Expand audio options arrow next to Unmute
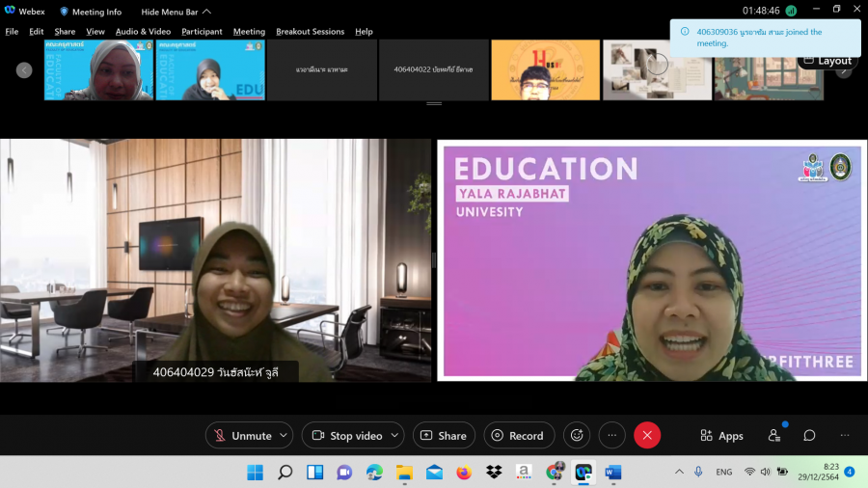This screenshot has width=868, height=488. [x=284, y=436]
